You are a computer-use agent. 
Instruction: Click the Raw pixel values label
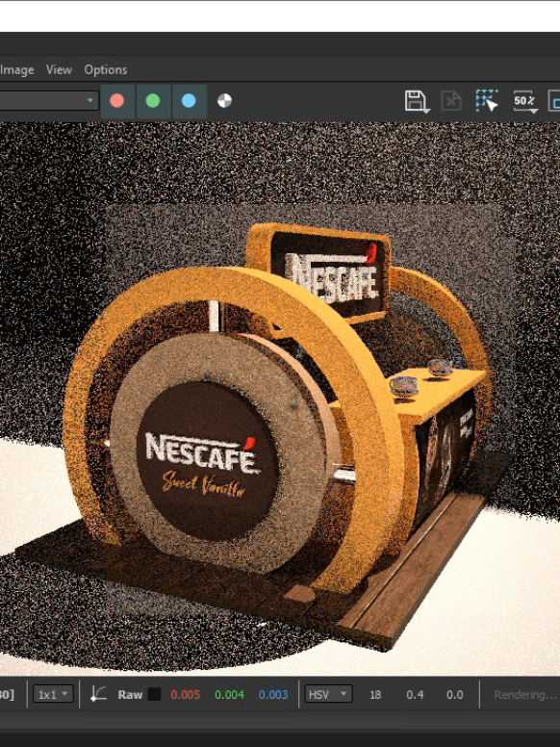[130, 695]
